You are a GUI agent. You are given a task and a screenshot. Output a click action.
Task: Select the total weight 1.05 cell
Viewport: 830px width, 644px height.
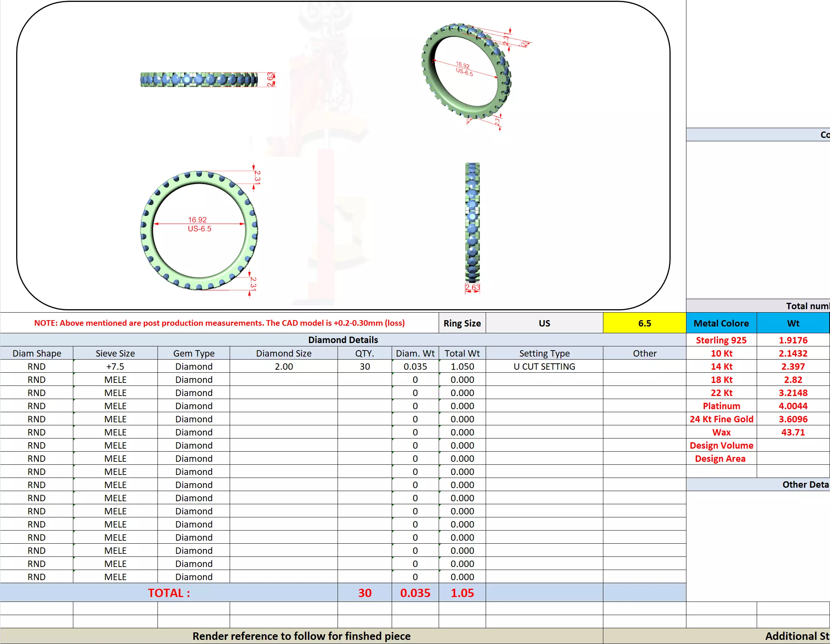pos(462,593)
